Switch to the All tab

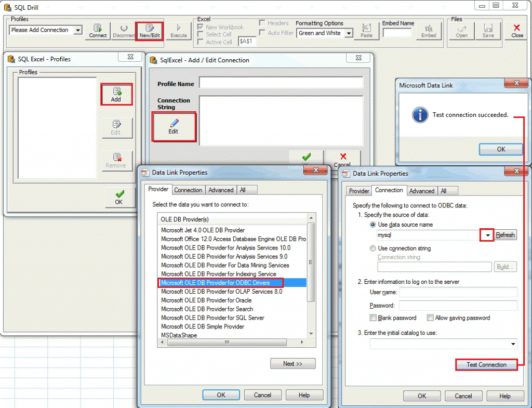447,191
